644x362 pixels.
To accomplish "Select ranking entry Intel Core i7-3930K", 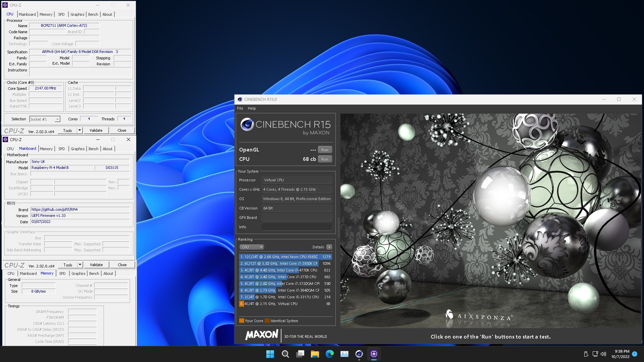I will pos(285,263).
